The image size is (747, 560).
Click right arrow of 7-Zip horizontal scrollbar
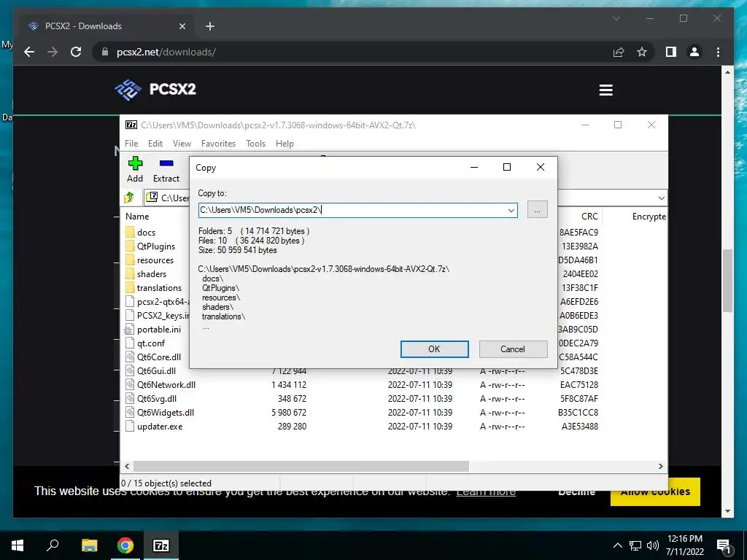[661, 466]
